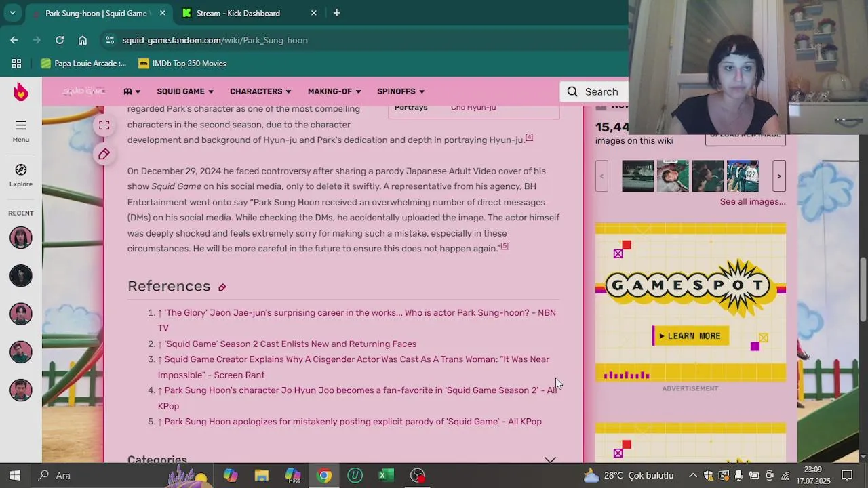Open Microsoft 365 taskbar icon

(x=293, y=476)
